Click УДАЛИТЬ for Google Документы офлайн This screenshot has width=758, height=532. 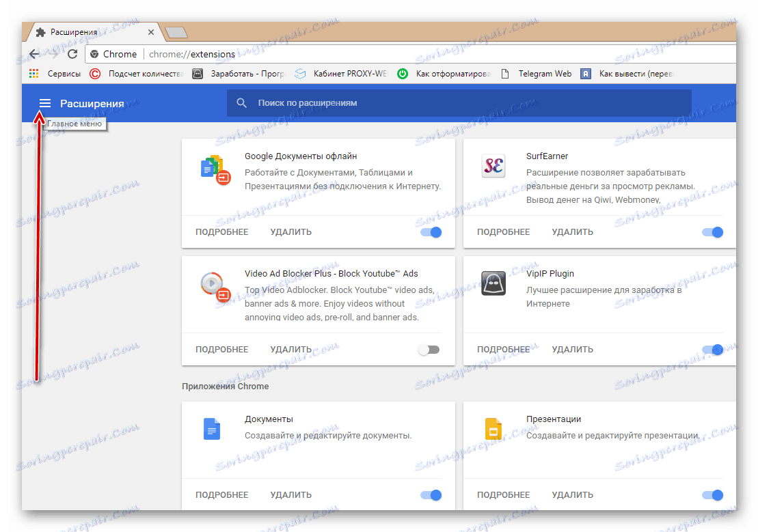pos(291,232)
